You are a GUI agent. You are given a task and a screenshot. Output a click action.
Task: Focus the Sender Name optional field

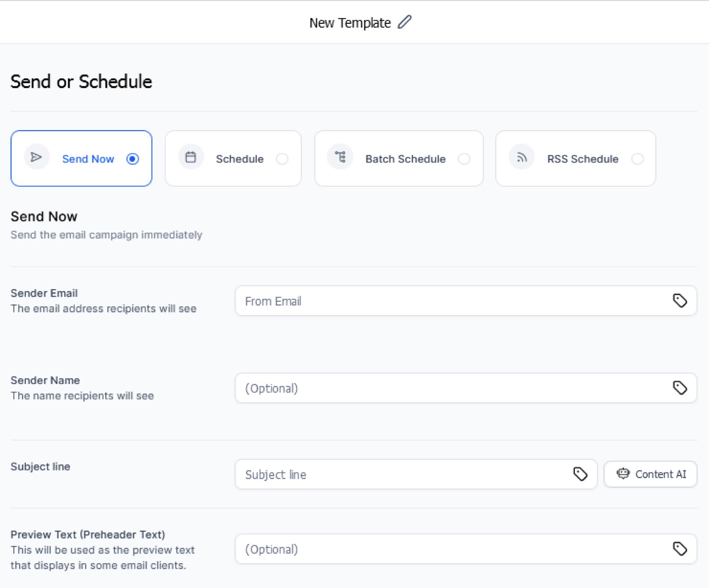coord(466,388)
